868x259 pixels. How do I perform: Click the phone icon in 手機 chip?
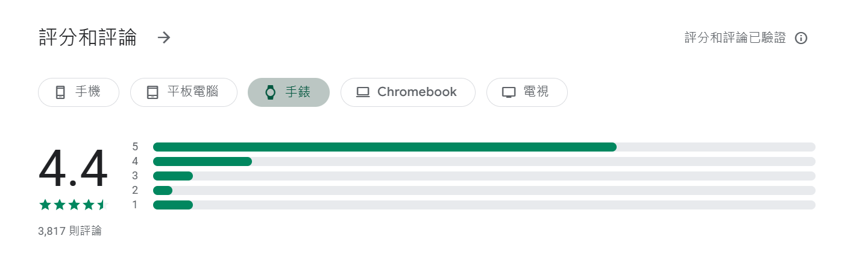(x=60, y=92)
